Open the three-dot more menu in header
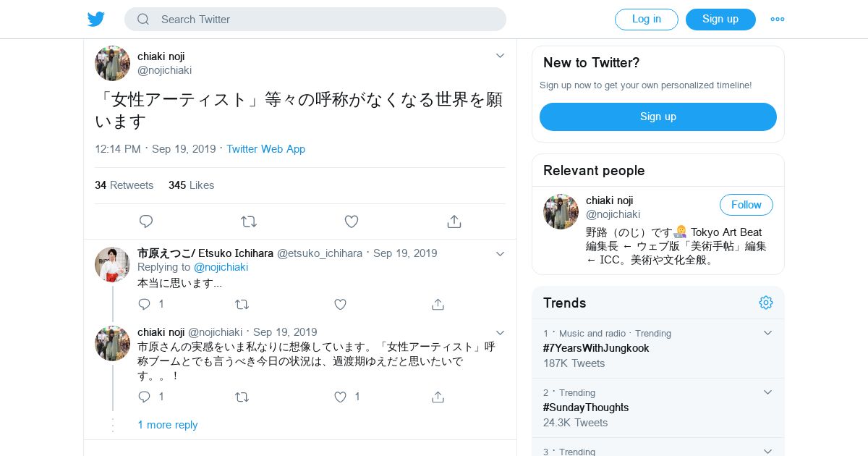868x456 pixels. click(x=778, y=20)
